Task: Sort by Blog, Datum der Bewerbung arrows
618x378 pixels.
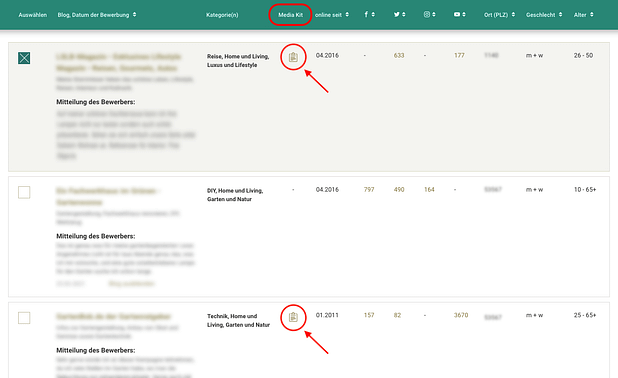Action: pyautogui.click(x=134, y=15)
